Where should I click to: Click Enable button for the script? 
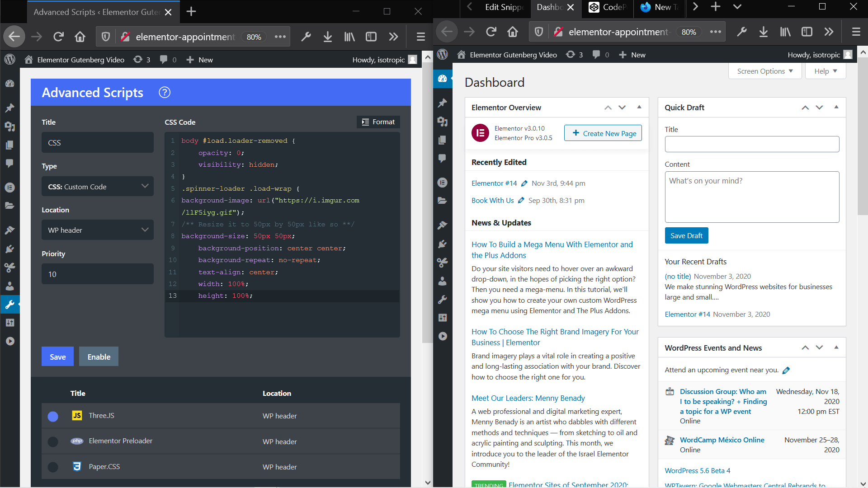click(99, 357)
